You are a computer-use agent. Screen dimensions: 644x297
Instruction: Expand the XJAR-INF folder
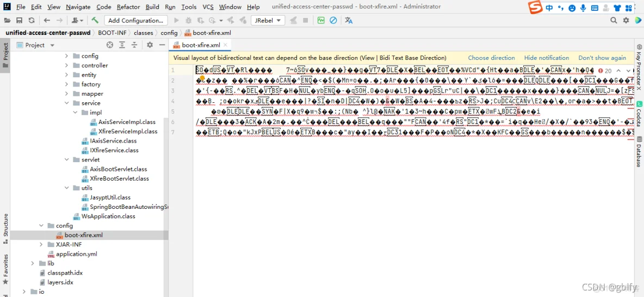click(41, 244)
